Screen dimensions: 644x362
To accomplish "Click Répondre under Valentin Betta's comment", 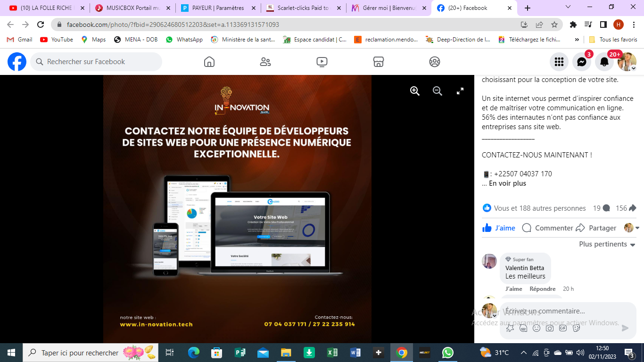I will coord(542,289).
